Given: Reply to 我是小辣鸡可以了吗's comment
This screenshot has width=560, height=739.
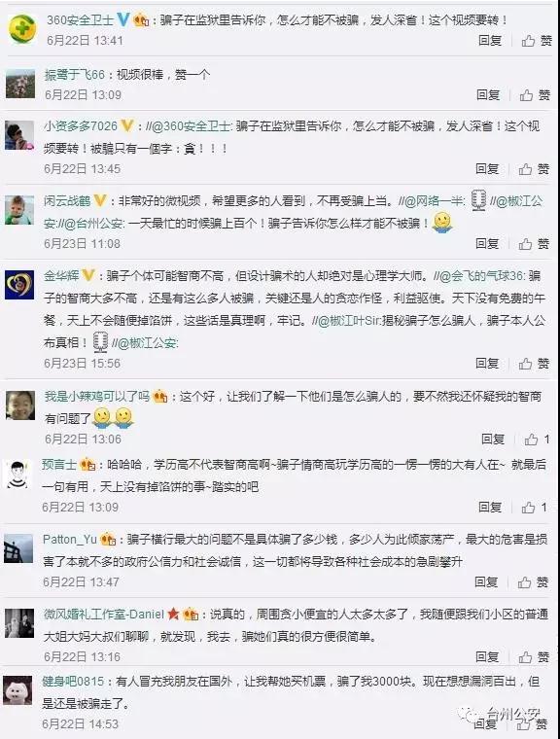Looking at the screenshot, I should click(x=493, y=440).
